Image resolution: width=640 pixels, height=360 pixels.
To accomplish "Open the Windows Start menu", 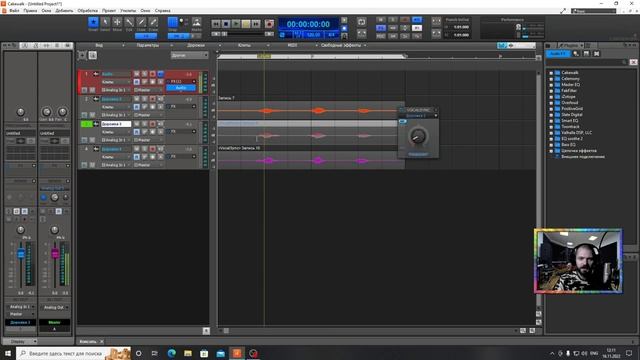I will [8, 353].
